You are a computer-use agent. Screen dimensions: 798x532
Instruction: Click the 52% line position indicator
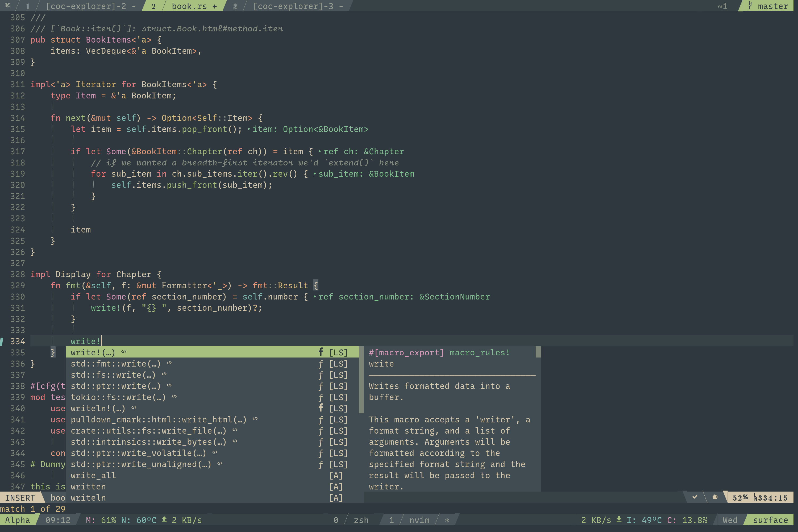pos(740,498)
